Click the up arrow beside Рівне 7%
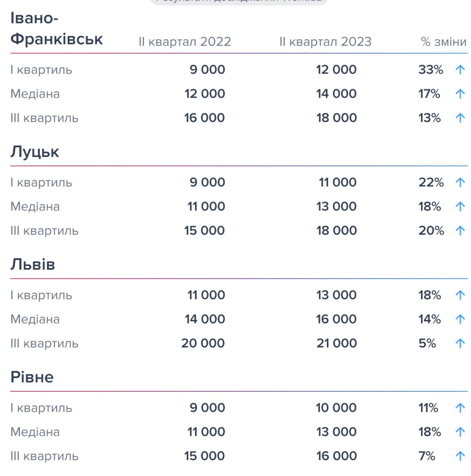Image resolution: width=471 pixels, height=476 pixels. (x=460, y=456)
